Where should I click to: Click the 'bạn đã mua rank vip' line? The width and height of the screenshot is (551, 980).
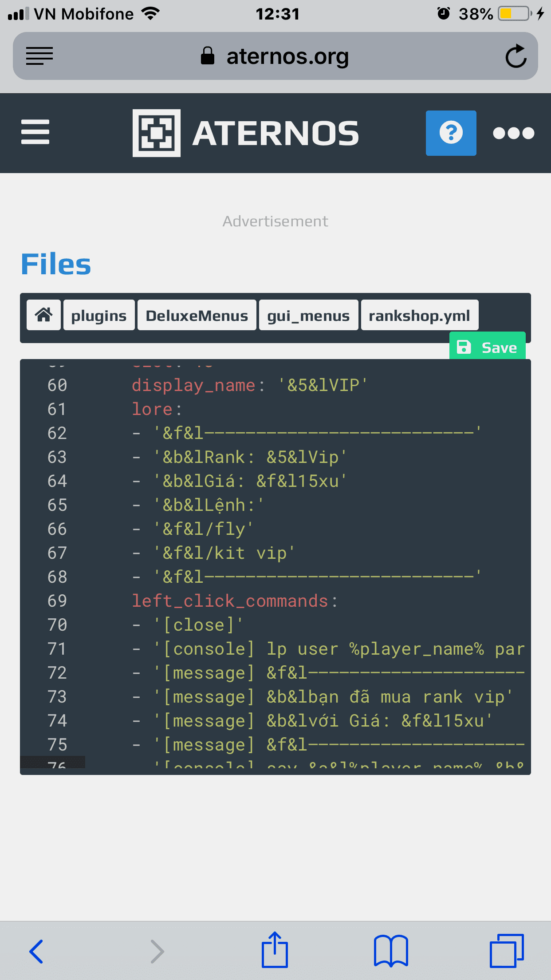point(323,697)
